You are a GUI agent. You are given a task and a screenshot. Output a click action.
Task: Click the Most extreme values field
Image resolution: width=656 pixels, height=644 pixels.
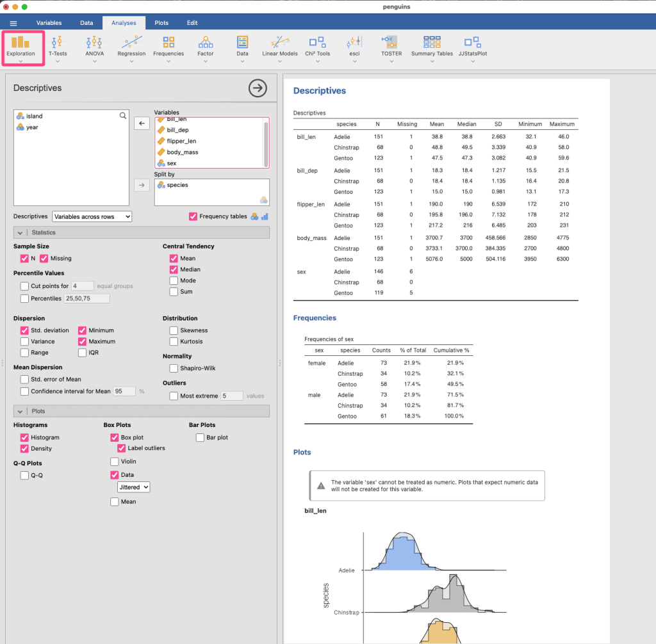tap(232, 396)
